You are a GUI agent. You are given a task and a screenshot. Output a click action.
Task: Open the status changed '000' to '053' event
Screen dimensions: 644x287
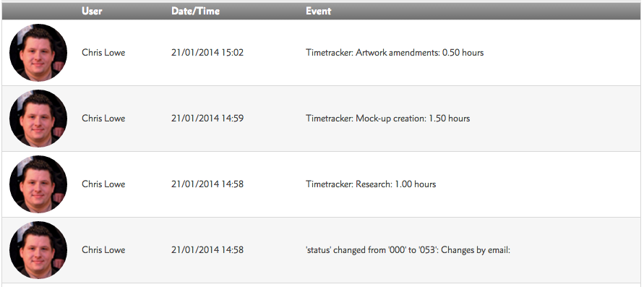coord(408,249)
